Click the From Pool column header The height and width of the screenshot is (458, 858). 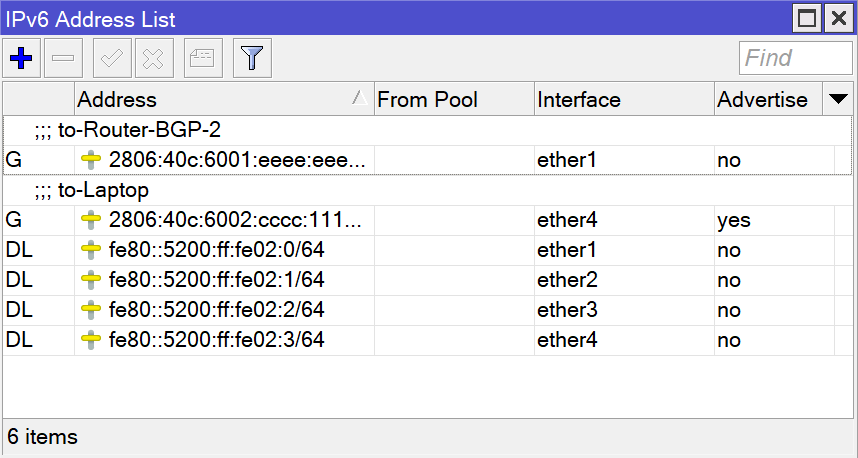coord(453,99)
